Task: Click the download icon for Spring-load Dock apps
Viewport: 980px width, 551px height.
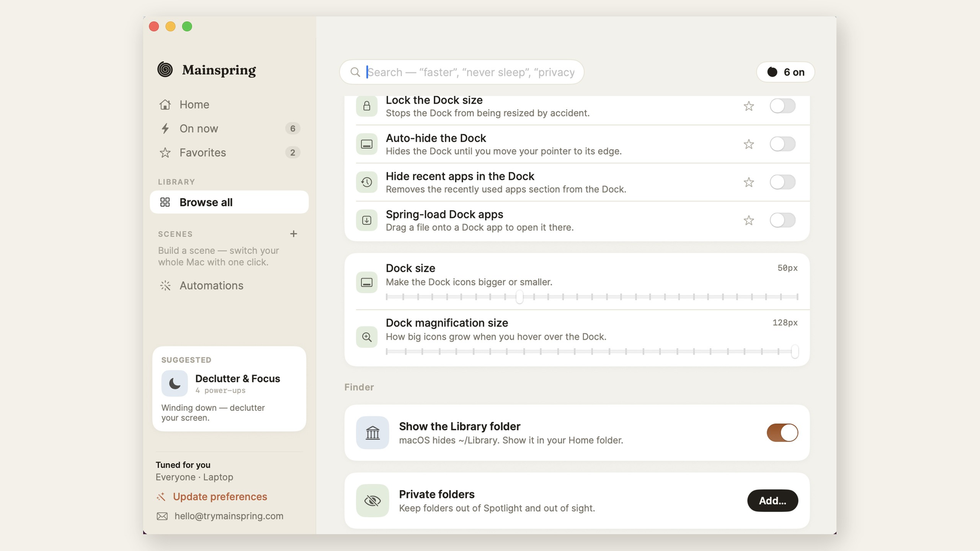Action: click(x=366, y=220)
